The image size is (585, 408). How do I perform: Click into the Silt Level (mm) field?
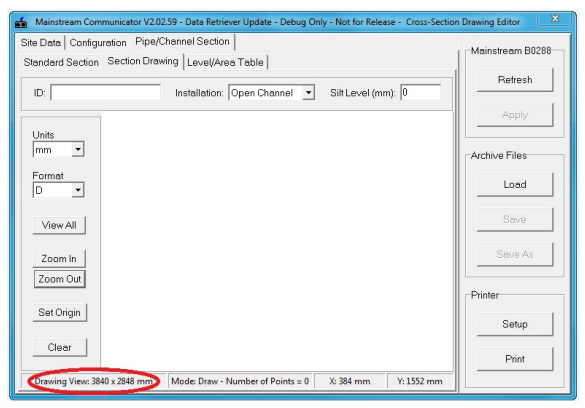[420, 92]
